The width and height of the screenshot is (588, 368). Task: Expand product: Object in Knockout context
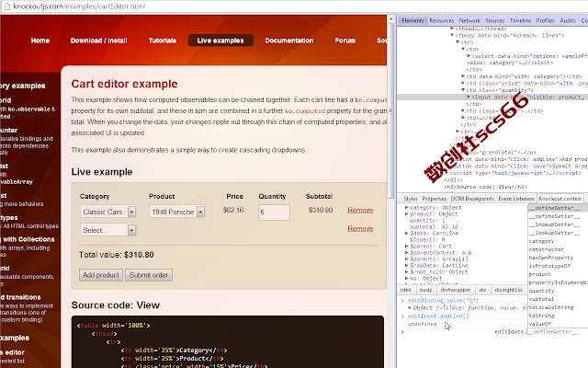(x=406, y=214)
